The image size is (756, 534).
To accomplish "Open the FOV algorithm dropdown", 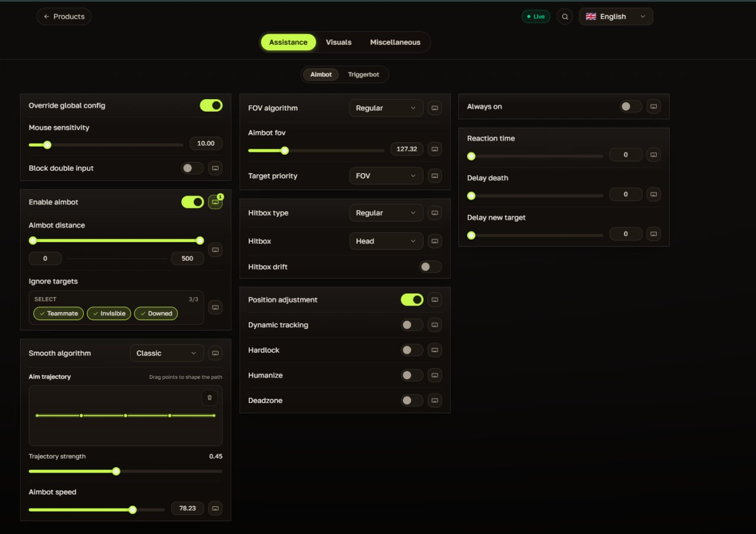I will pos(386,108).
